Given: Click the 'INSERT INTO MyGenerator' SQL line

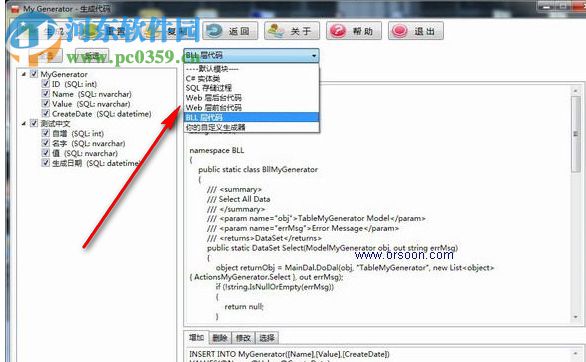Looking at the screenshot, I should tap(289, 354).
